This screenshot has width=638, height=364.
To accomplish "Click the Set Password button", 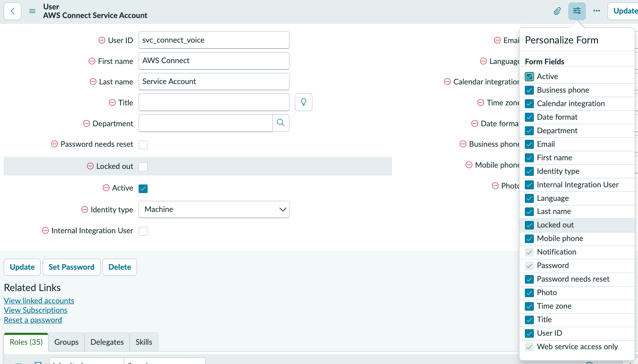I will tap(71, 267).
